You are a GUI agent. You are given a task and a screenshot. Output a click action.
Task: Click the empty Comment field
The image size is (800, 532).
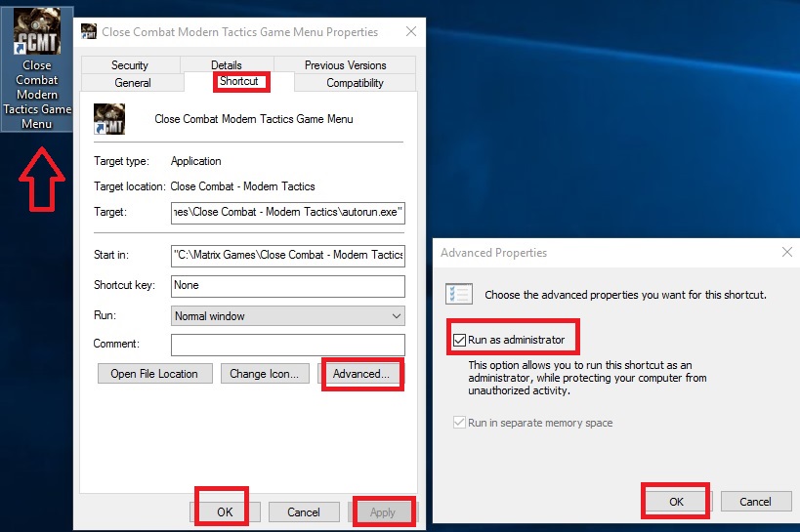[288, 345]
